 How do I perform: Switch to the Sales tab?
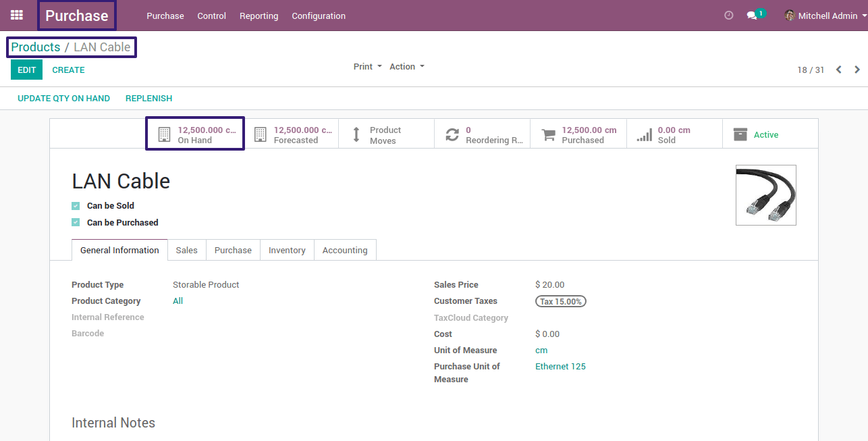(x=187, y=250)
